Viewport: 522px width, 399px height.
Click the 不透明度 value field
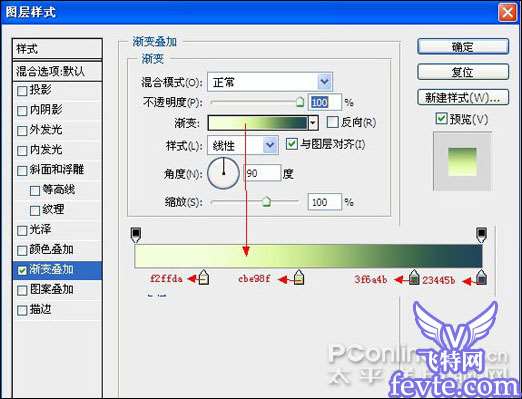(x=325, y=102)
